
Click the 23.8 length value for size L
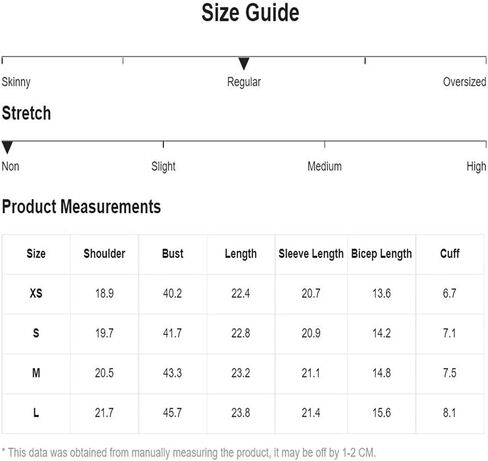tap(241, 413)
